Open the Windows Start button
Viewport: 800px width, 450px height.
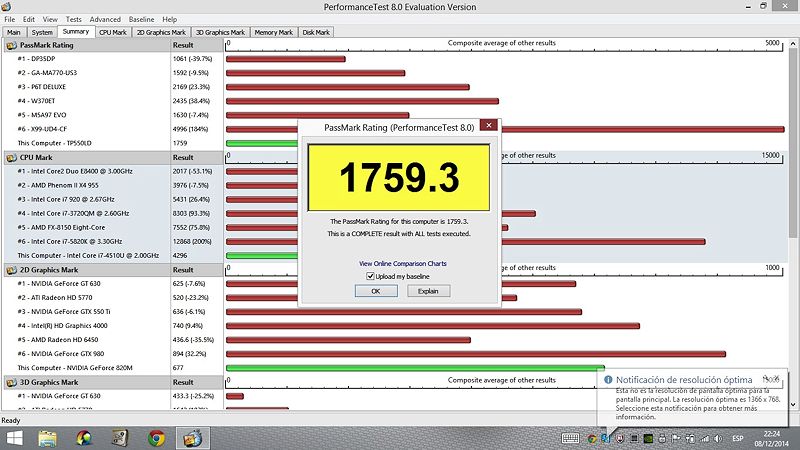coord(14,438)
